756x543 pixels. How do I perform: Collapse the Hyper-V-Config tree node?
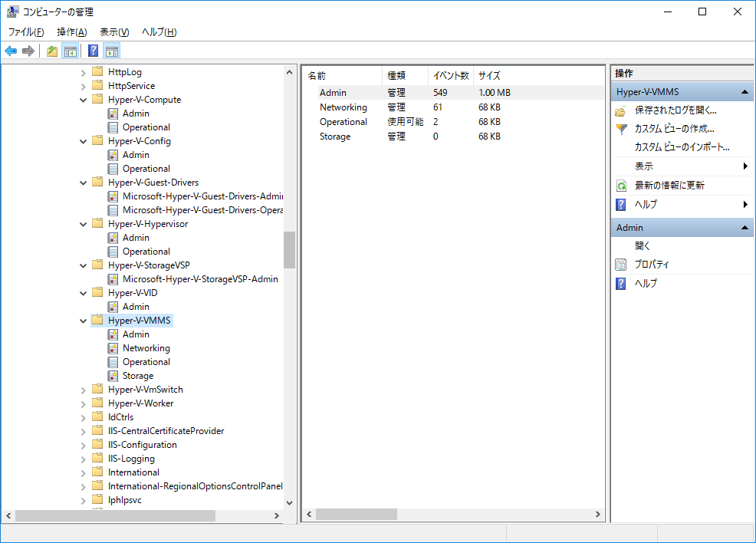click(83, 141)
